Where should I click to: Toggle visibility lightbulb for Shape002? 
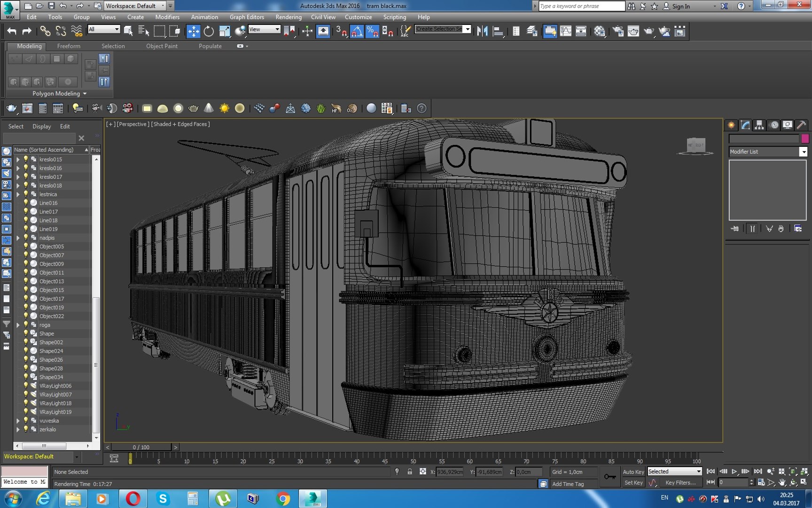click(x=26, y=342)
